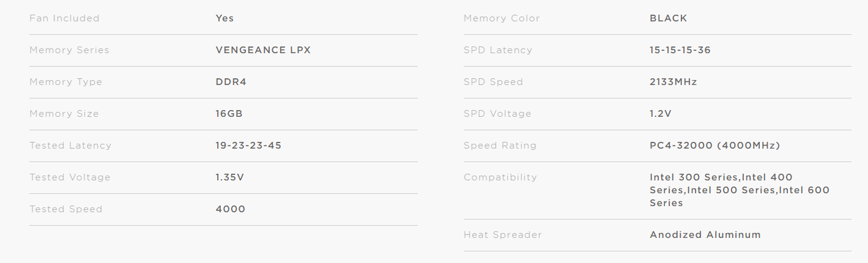The height and width of the screenshot is (263, 868).
Task: Click the SPD Voltage label
Action: pyautogui.click(x=497, y=114)
